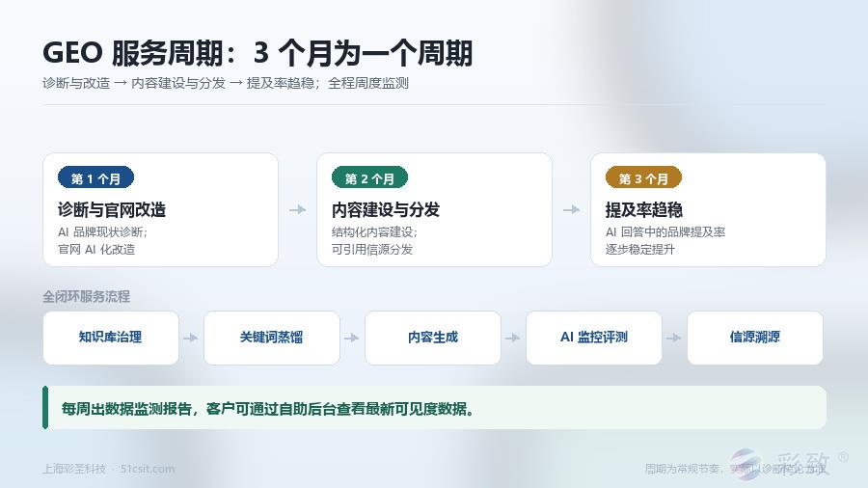Viewport: 868px width, 488px height.
Task: Select the 提及率趋稳 card heading
Action: [644, 209]
